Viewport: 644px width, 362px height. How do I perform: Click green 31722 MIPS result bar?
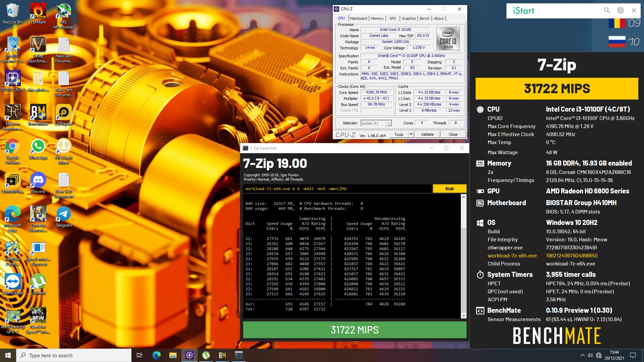(355, 330)
